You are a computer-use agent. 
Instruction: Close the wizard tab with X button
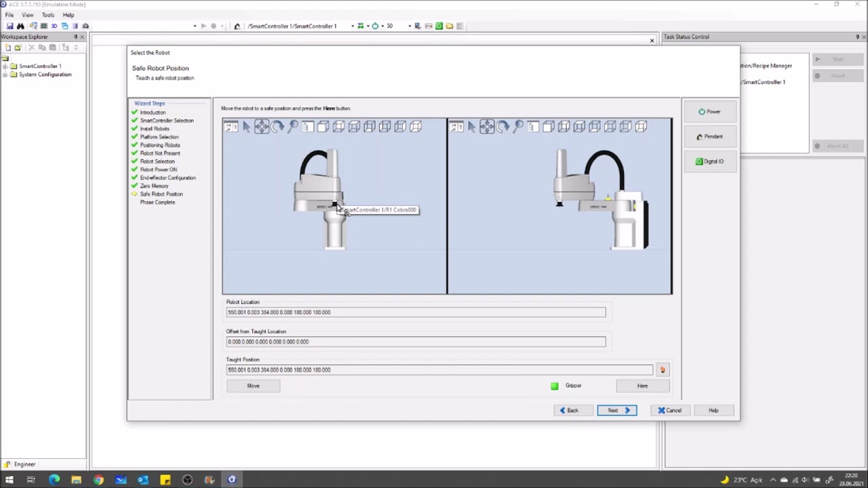coord(652,41)
